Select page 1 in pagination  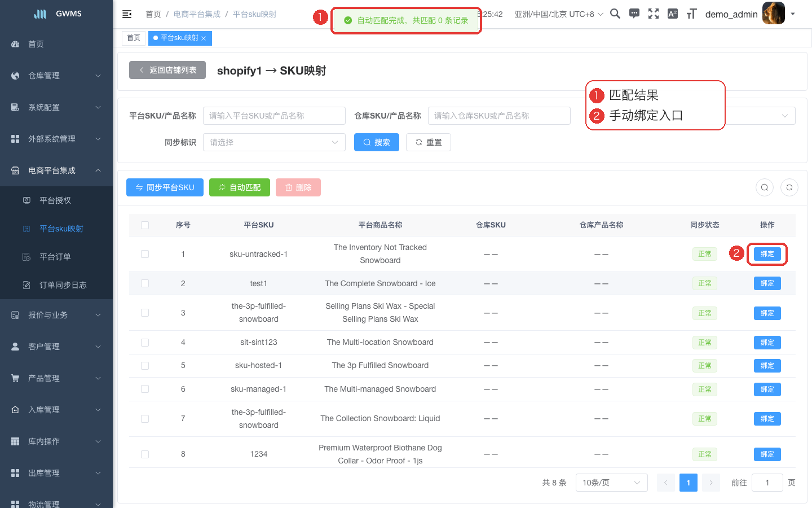point(689,483)
